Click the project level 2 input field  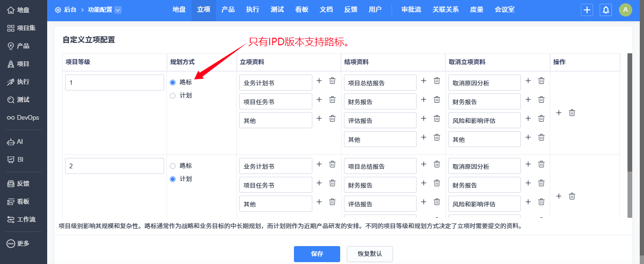click(x=115, y=166)
